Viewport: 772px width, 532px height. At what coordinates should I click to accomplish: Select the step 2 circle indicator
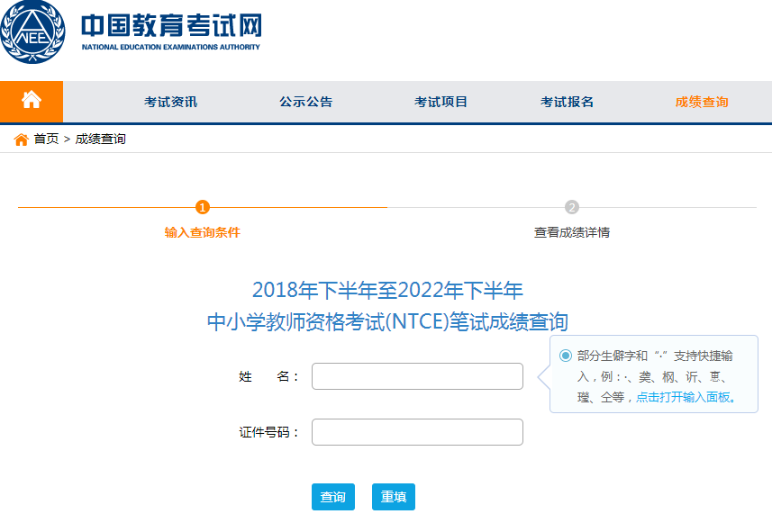coord(572,207)
